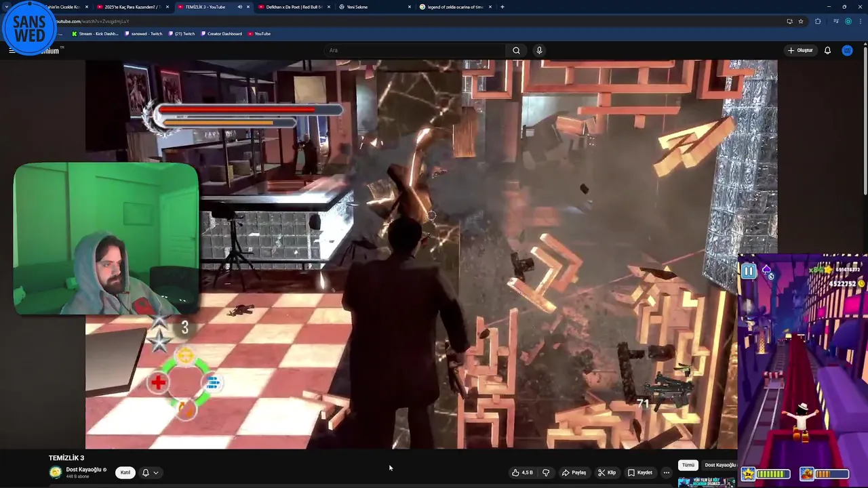Image resolution: width=868 pixels, height=488 pixels.
Task: Open more actions three-dot menu
Action: click(667, 472)
